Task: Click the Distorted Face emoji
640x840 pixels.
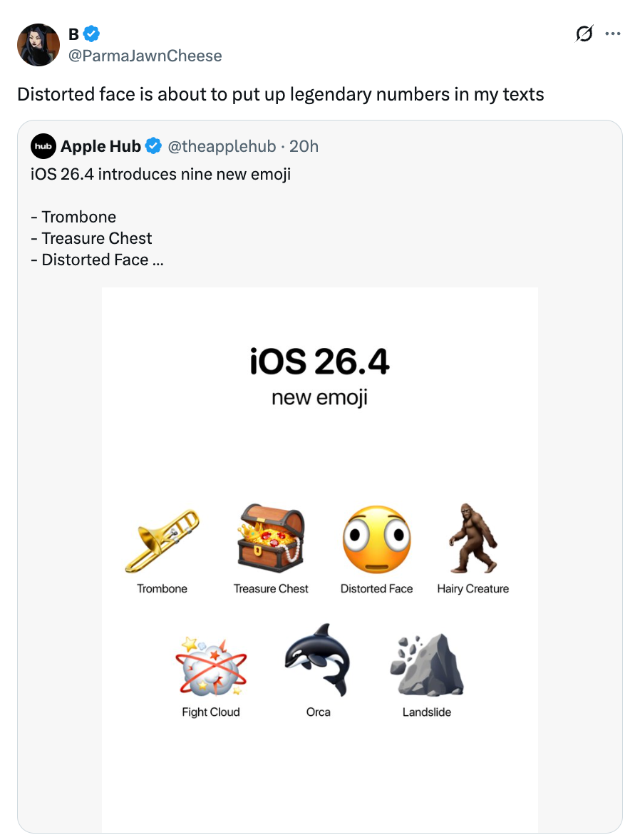Action: click(377, 541)
